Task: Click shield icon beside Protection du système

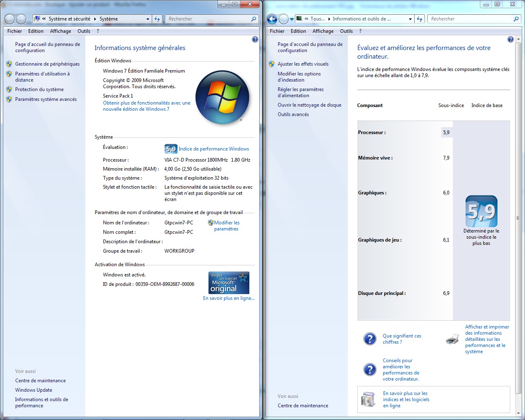Action: 9,89
